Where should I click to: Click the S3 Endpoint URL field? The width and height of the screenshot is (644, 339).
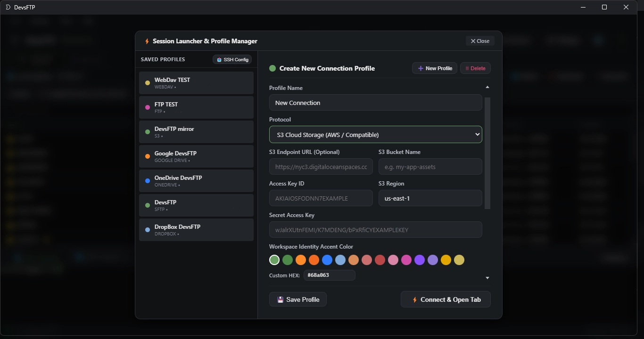tap(321, 167)
